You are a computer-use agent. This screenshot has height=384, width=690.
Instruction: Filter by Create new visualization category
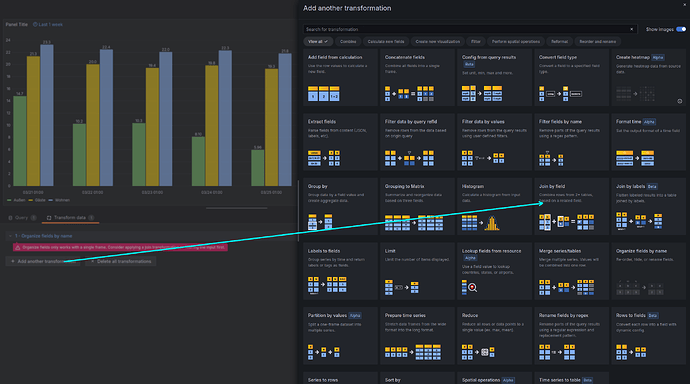pos(437,41)
